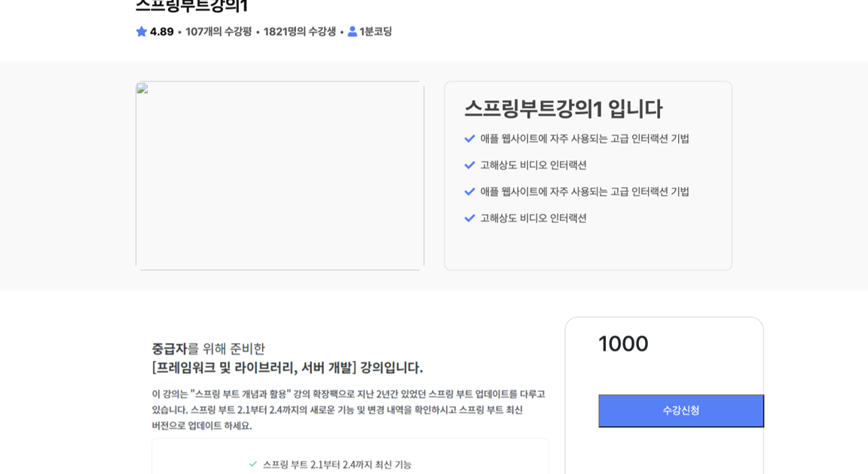Click the 스프링부트강의1 입니다 heading
This screenshot has width=868, height=474.
(x=564, y=109)
